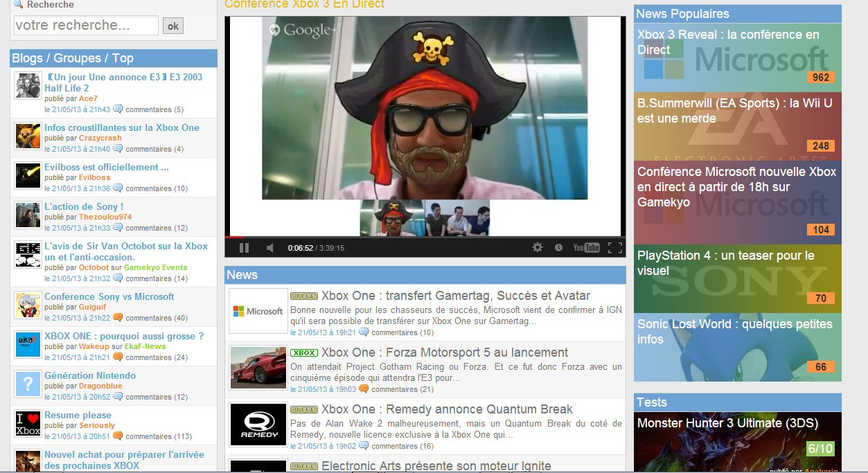This screenshot has height=473, width=868.
Task: Seek on the video progress bar
Action: (x=425, y=237)
